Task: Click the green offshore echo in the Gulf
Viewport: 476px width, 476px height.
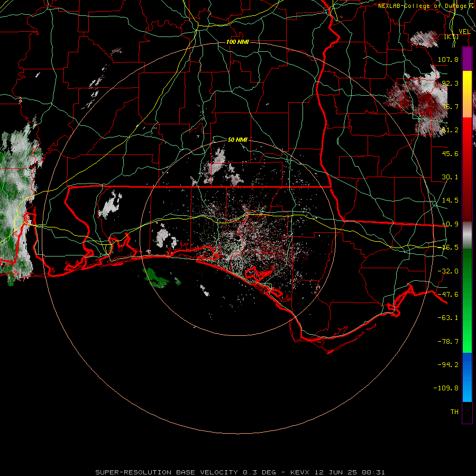Action: point(157,278)
